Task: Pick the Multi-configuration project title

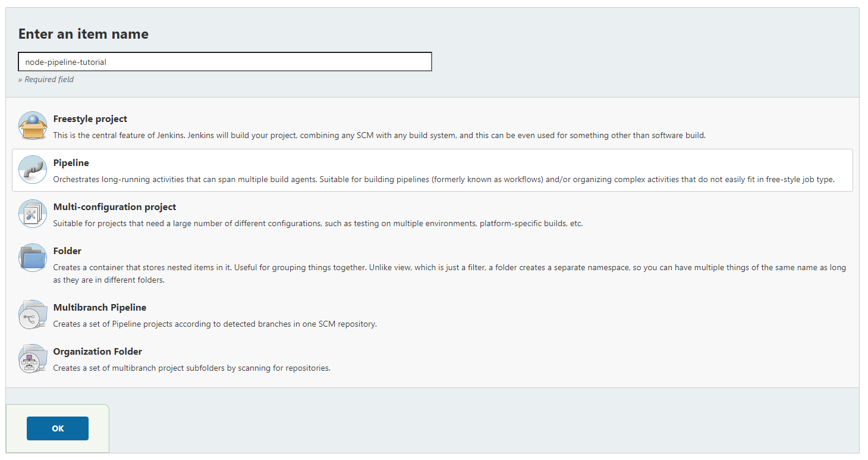Action: [x=115, y=207]
